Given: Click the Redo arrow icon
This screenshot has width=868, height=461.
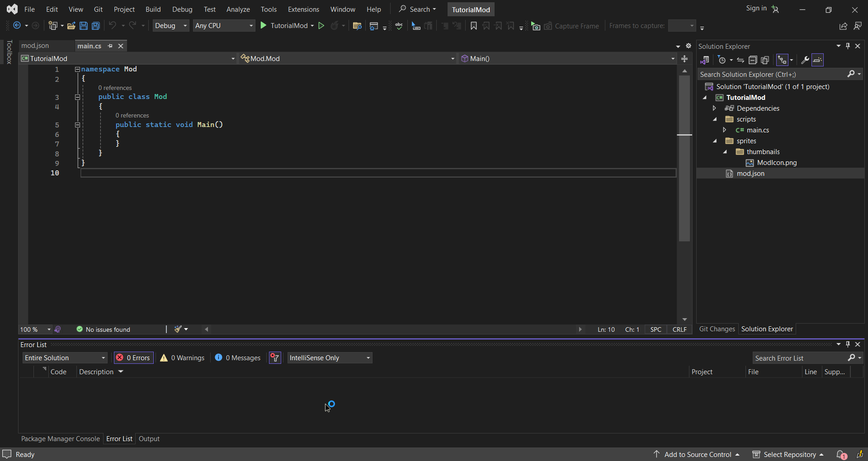Looking at the screenshot, I should point(132,25).
